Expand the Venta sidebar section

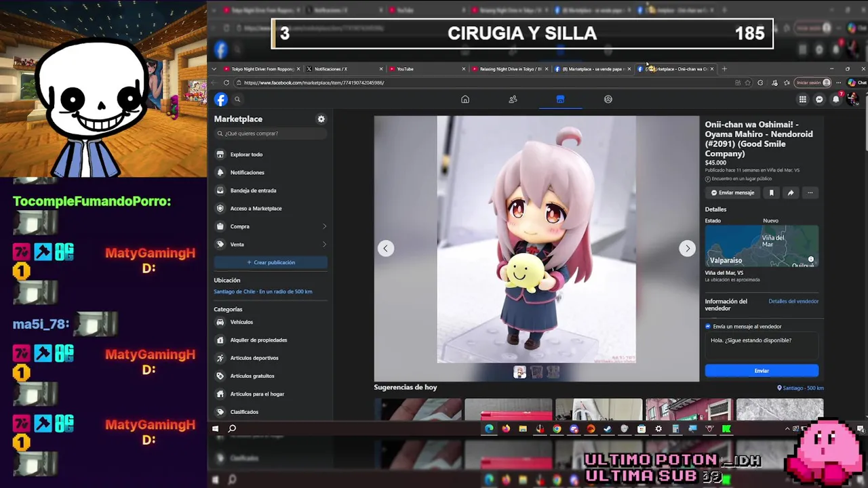(271, 244)
